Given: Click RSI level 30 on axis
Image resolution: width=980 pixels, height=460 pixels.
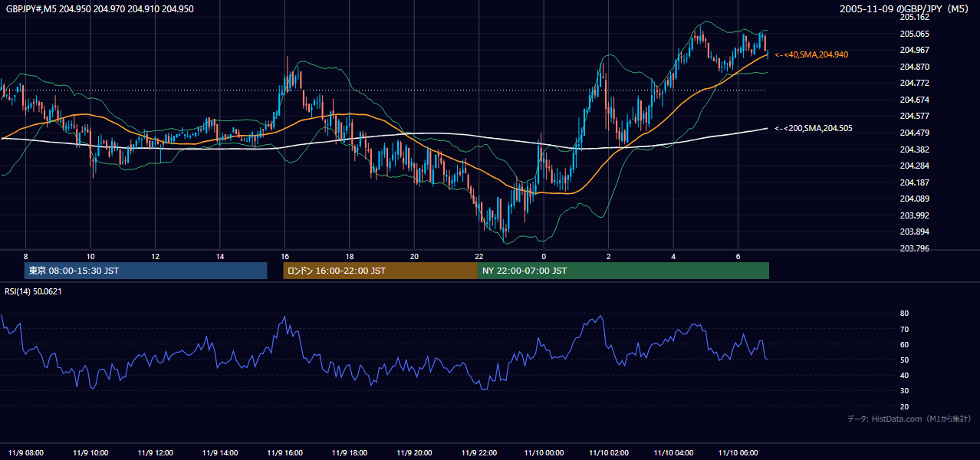Looking at the screenshot, I should [x=904, y=391].
